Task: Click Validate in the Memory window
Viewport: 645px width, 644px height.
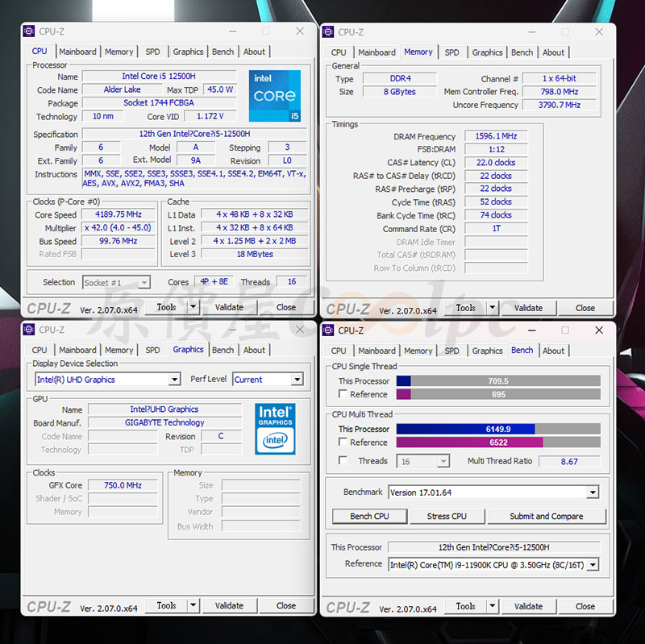Action: (528, 308)
